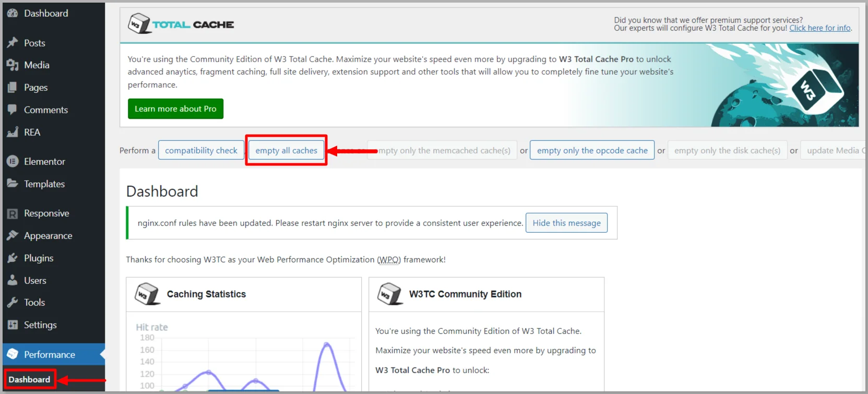Click empty only the memcached cache(s)
868x394 pixels.
(x=442, y=150)
